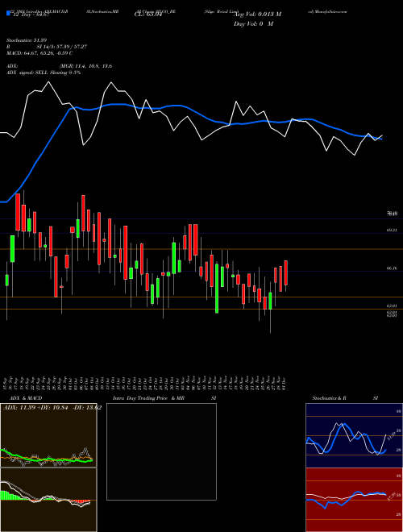The height and width of the screenshot is (532, 403).
Task: Select the 'Stochastics: 51.39' readout
Action: (x=26, y=40)
